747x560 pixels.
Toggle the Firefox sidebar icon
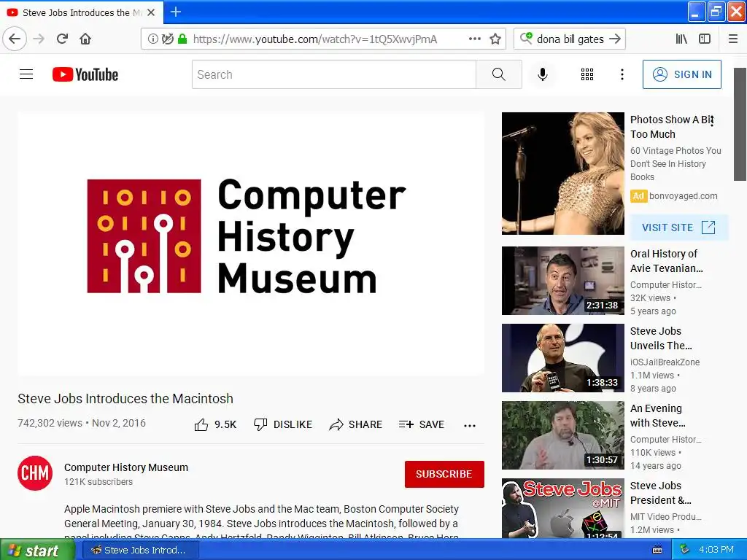coord(705,39)
